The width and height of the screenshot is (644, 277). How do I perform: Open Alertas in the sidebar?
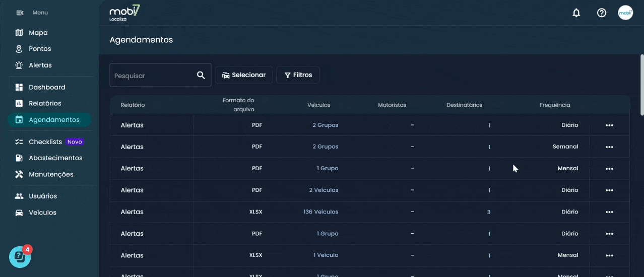[40, 65]
